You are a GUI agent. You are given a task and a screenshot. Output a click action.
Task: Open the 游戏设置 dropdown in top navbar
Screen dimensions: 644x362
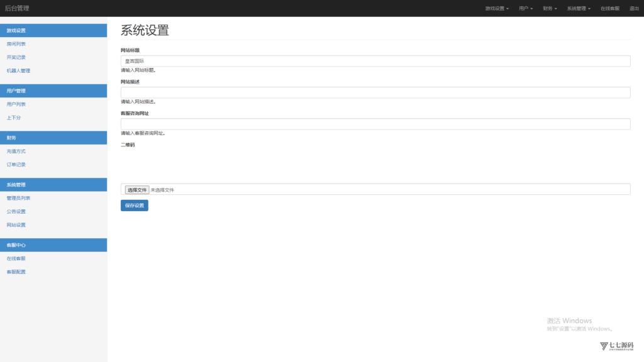(x=496, y=9)
